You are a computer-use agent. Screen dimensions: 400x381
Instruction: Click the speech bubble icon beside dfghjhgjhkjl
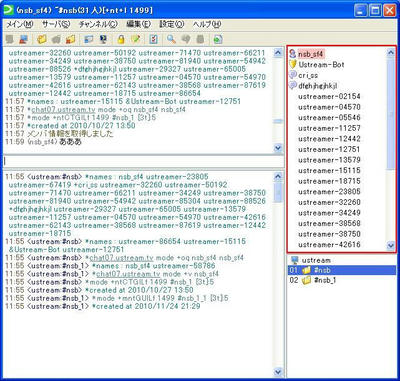(293, 86)
